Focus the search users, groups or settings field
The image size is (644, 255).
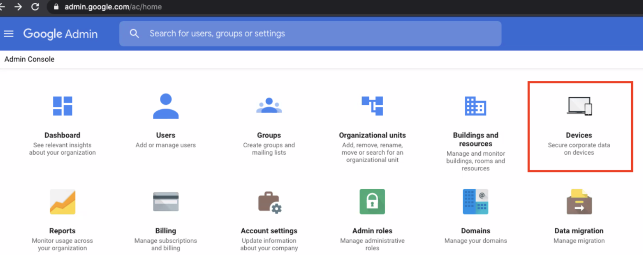(310, 34)
